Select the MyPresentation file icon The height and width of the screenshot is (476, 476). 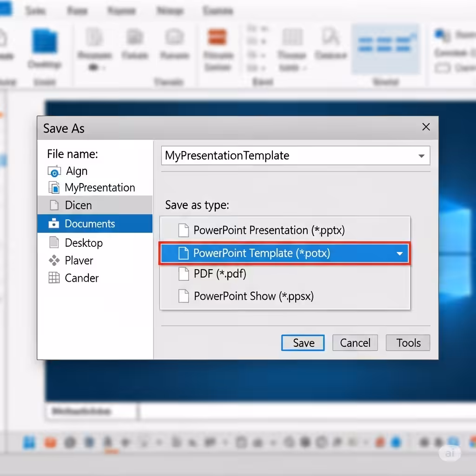tap(54, 188)
